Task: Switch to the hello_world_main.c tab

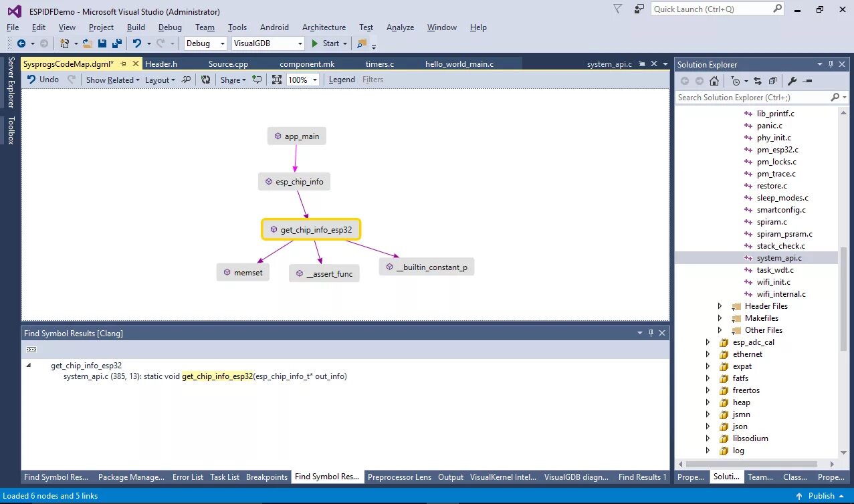Action: tap(459, 64)
